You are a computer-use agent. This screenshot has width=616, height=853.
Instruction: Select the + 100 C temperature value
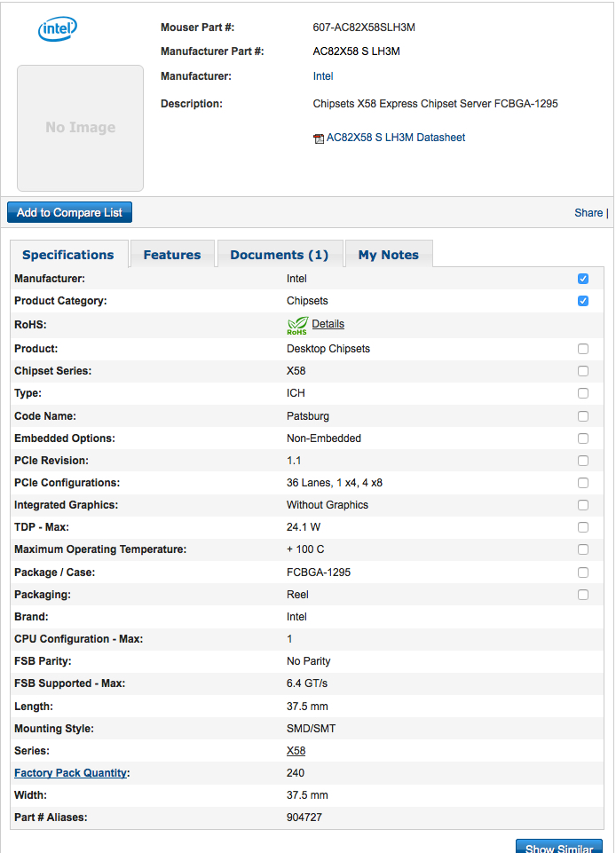[305, 549]
